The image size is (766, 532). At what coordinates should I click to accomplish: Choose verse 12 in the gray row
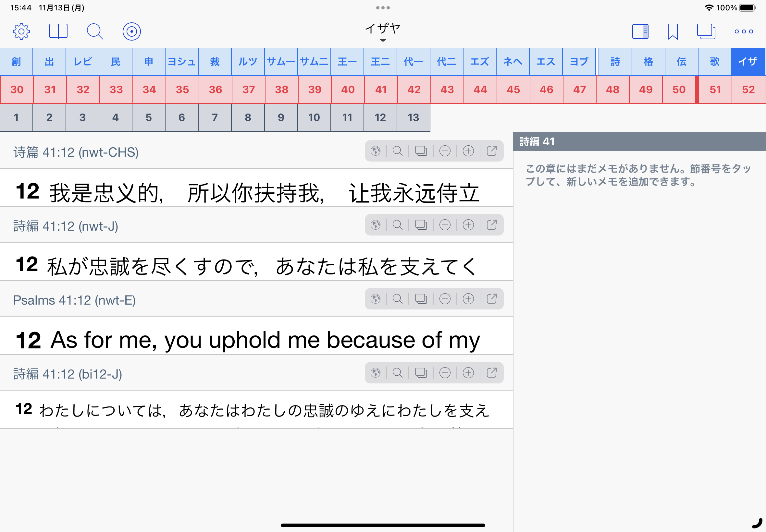coord(380,117)
